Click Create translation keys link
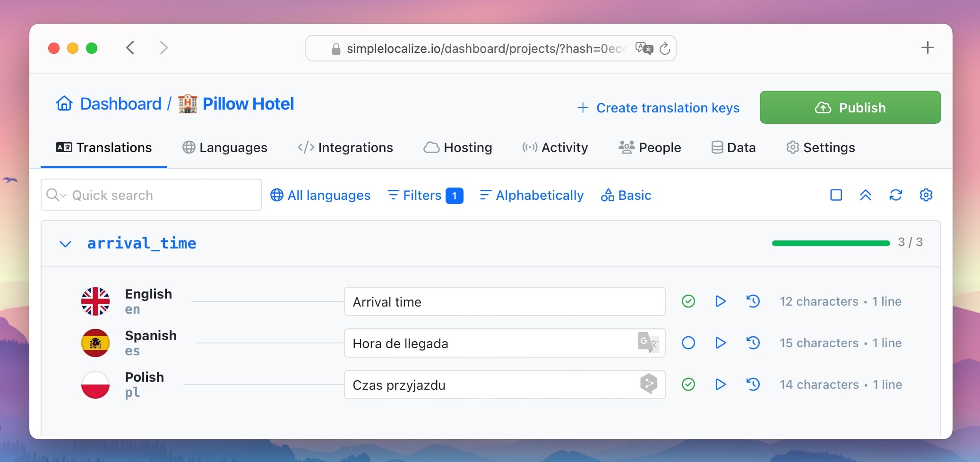Screen dimensions: 980x462 658,108
